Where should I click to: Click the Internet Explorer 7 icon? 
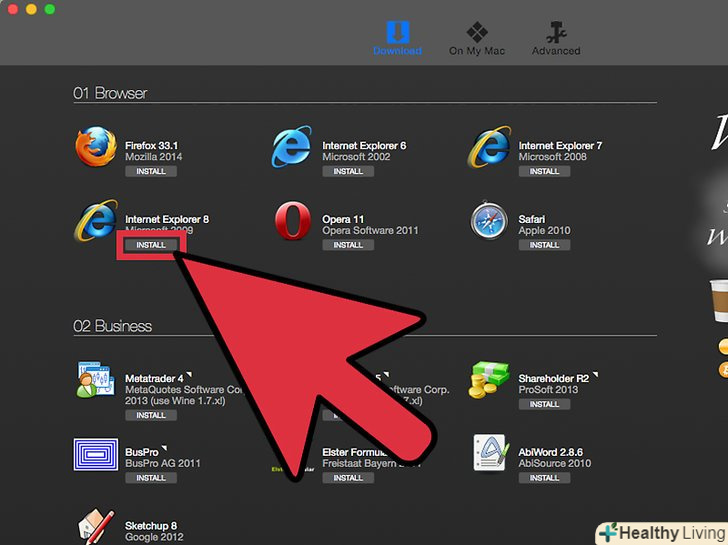point(488,147)
